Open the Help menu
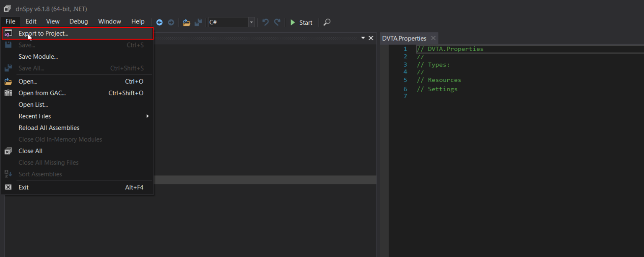Image resolution: width=644 pixels, height=257 pixels. point(138,22)
